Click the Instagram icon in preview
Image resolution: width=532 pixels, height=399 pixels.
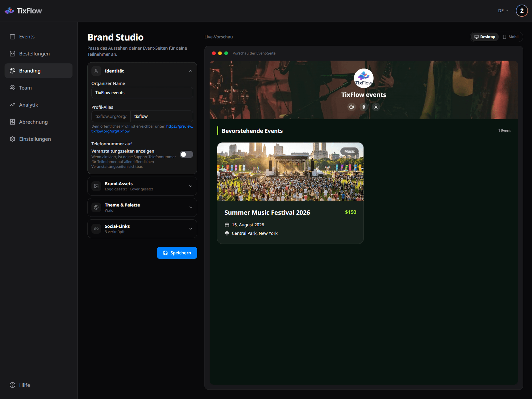point(376,107)
